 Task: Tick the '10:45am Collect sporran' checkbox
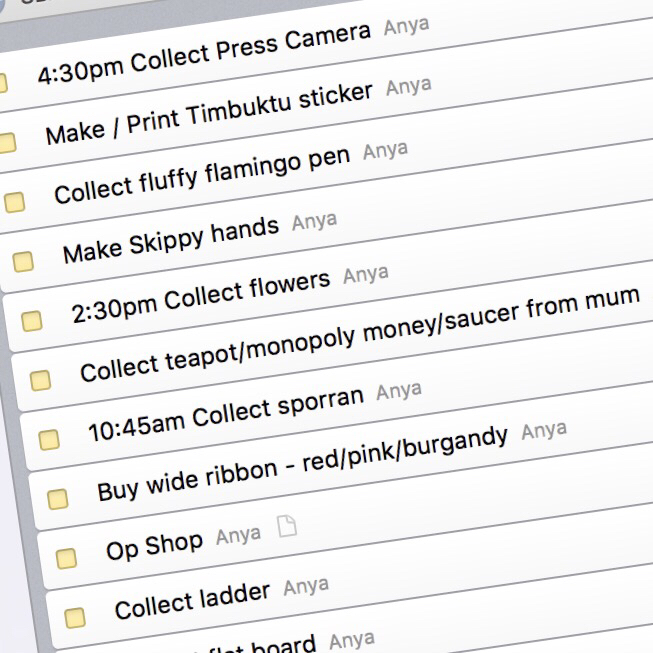pyautogui.click(x=49, y=440)
